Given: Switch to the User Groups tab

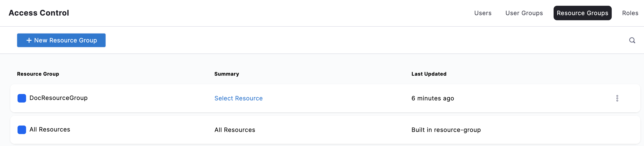Looking at the screenshot, I should [524, 13].
